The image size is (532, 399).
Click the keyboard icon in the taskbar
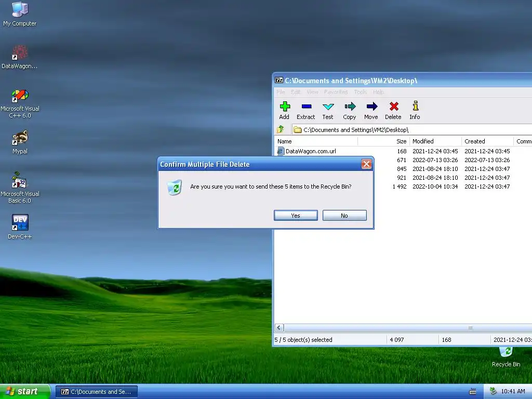point(473,392)
